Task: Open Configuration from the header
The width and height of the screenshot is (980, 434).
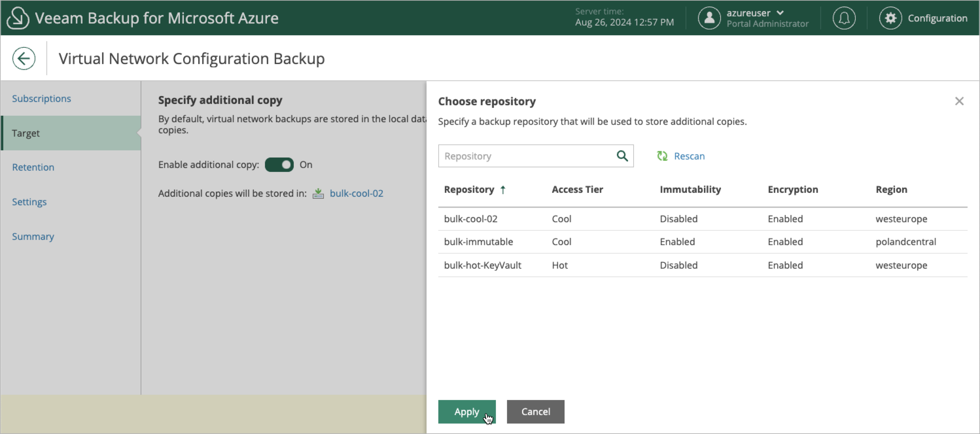Action: [x=937, y=18]
